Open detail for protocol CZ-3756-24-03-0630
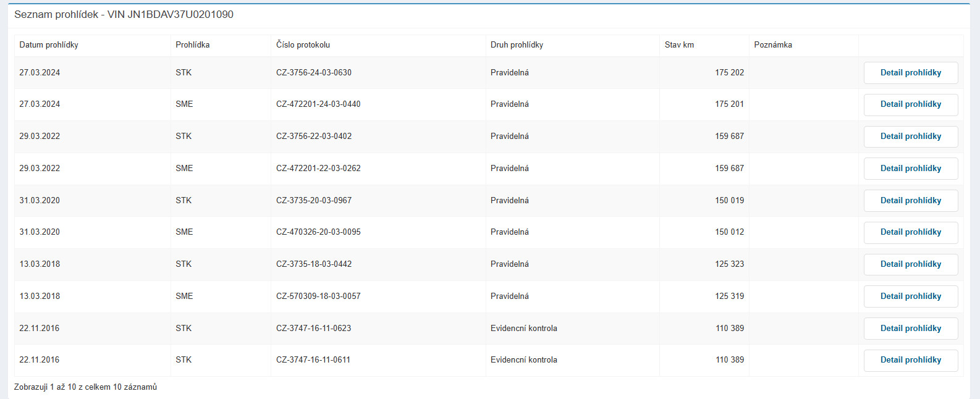Image resolution: width=980 pixels, height=399 pixels. 910,73
